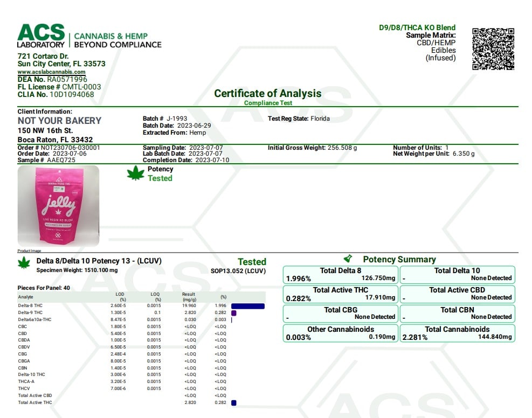Select the Total Delta 8 summary box
Image resolution: width=532 pixels, height=418 pixels.
click(x=341, y=275)
